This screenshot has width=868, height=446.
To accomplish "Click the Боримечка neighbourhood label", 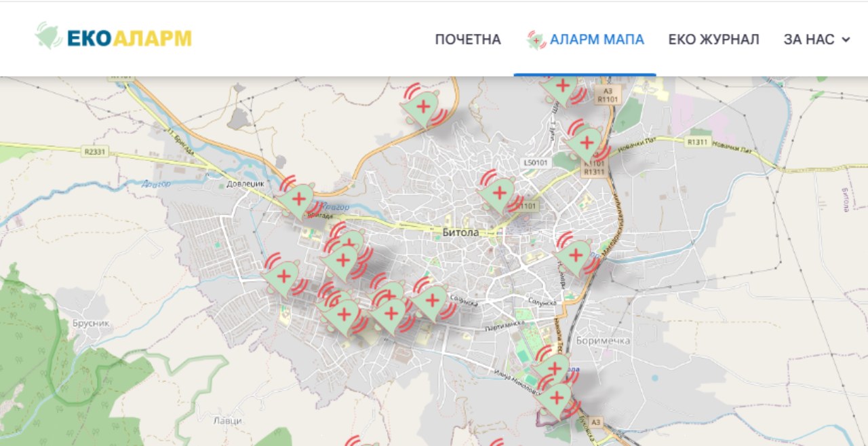I will coord(603,341).
